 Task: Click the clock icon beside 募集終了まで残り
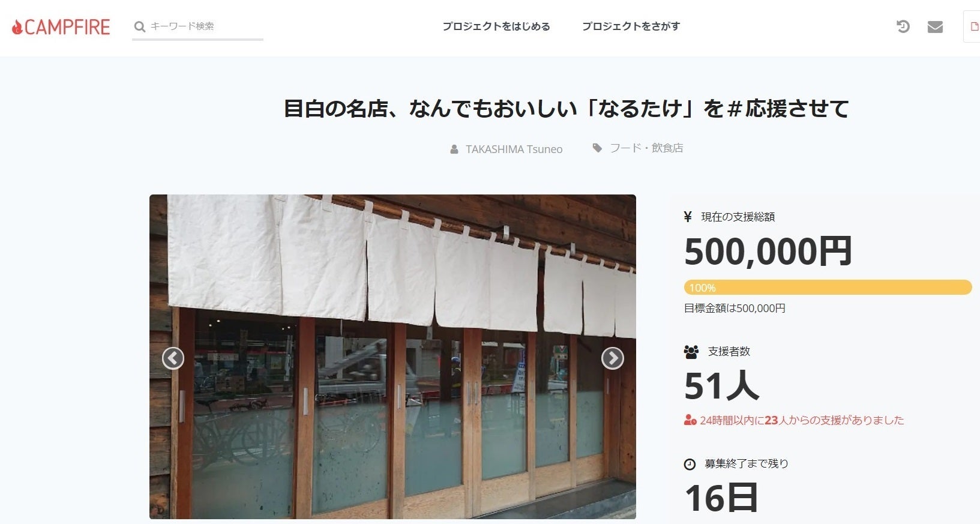(x=690, y=464)
